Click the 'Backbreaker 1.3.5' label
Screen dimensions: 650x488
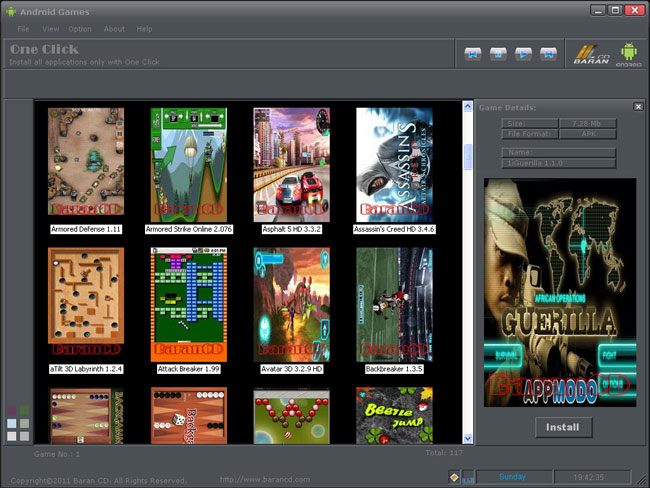tap(394, 369)
